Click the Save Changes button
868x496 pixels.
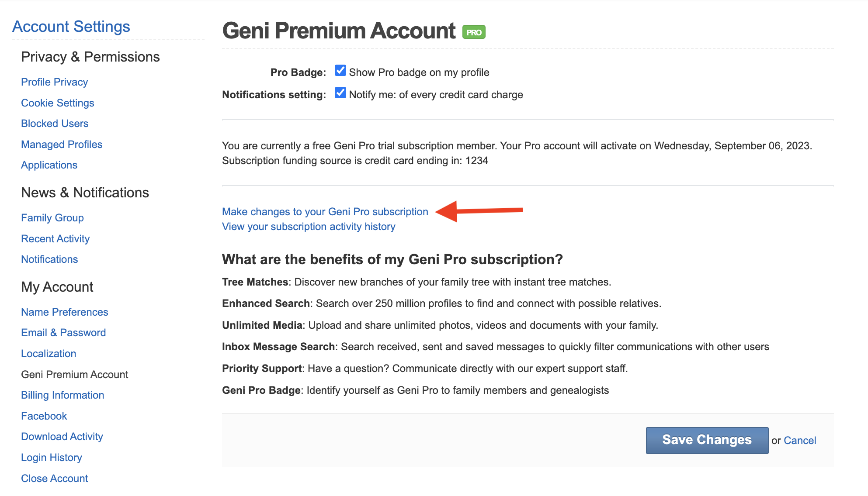tap(707, 440)
